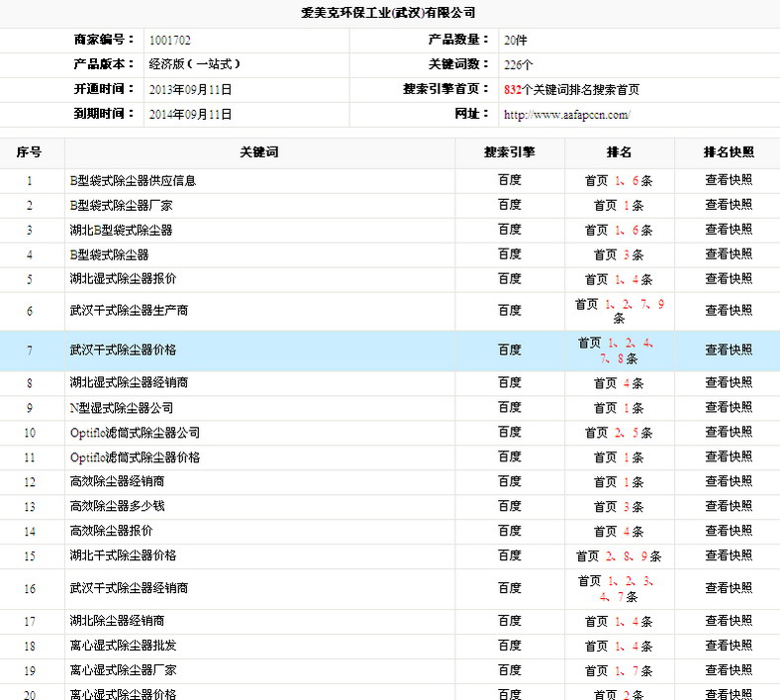Image resolution: width=780 pixels, height=700 pixels.
Task: Click 百度 in the N型湿式除尘器公司 row
Action: [510, 408]
